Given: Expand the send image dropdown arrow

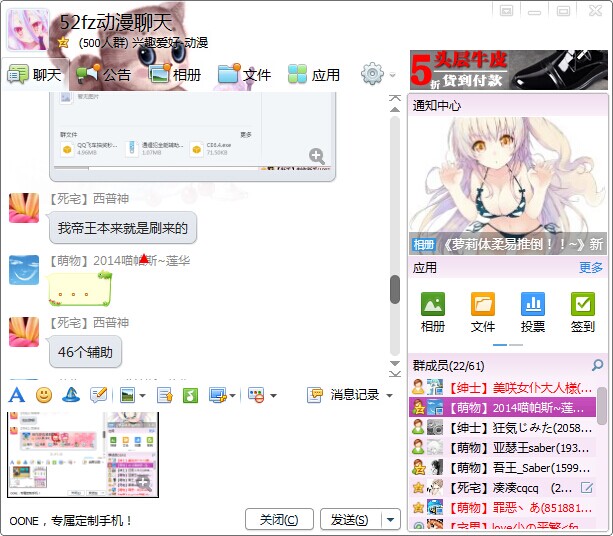Looking at the screenshot, I should tap(143, 396).
